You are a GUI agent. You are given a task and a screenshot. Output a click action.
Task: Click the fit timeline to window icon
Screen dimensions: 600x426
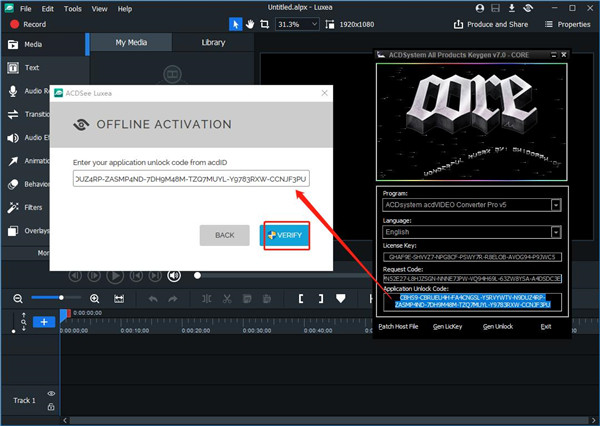[119, 299]
